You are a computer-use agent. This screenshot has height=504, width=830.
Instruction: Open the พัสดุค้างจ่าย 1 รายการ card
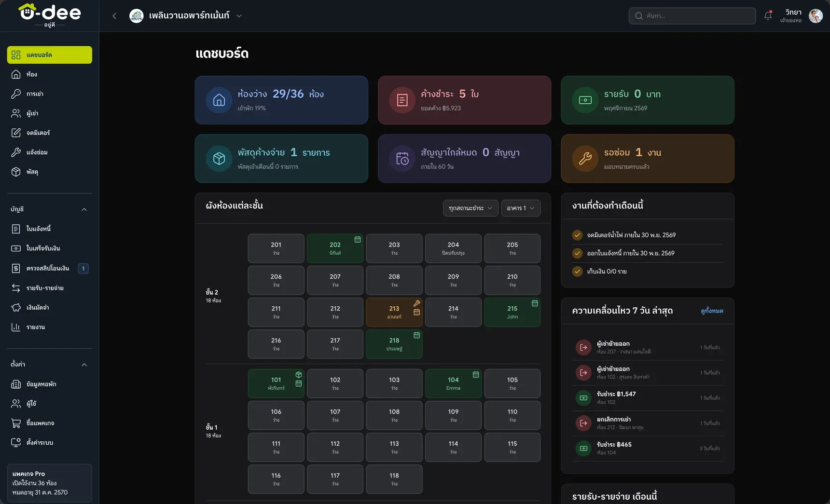(x=281, y=159)
